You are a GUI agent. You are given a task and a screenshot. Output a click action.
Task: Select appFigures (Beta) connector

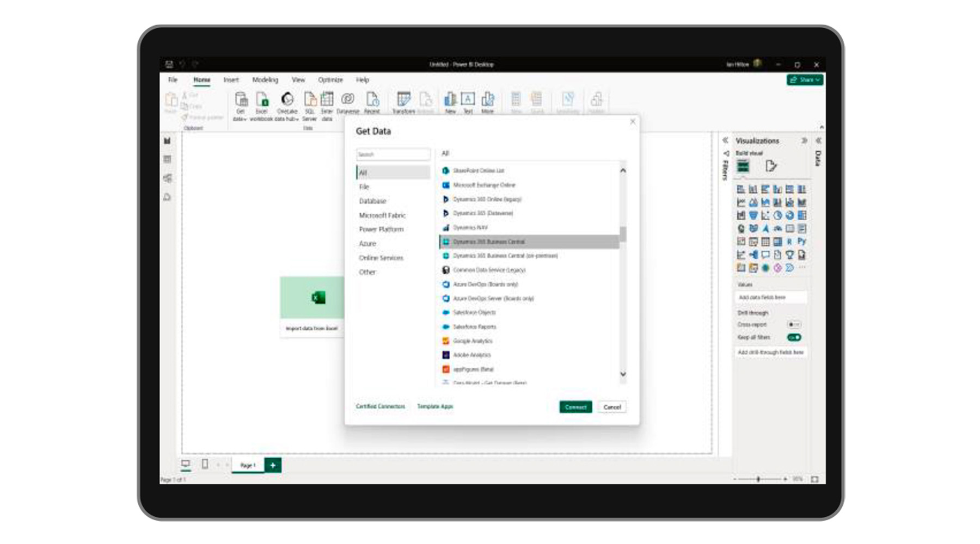tap(529, 369)
